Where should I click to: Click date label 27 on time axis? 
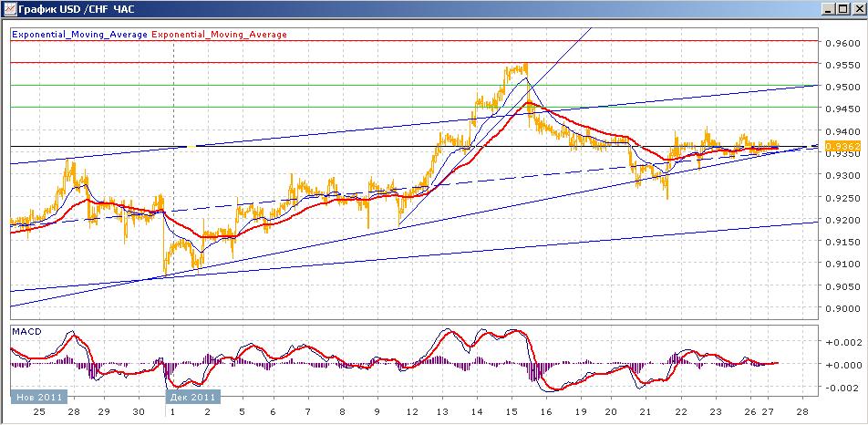tap(768, 412)
